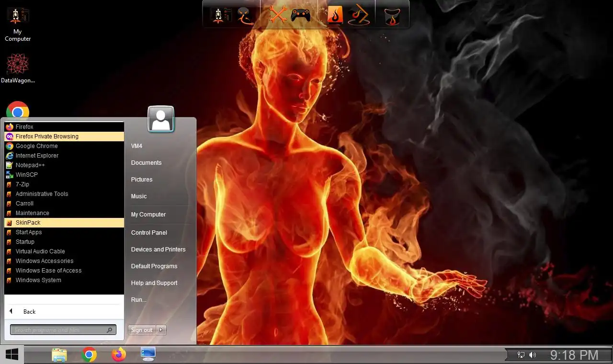
Task: Open the DataWagon desktop shortcut
Action: click(x=18, y=68)
